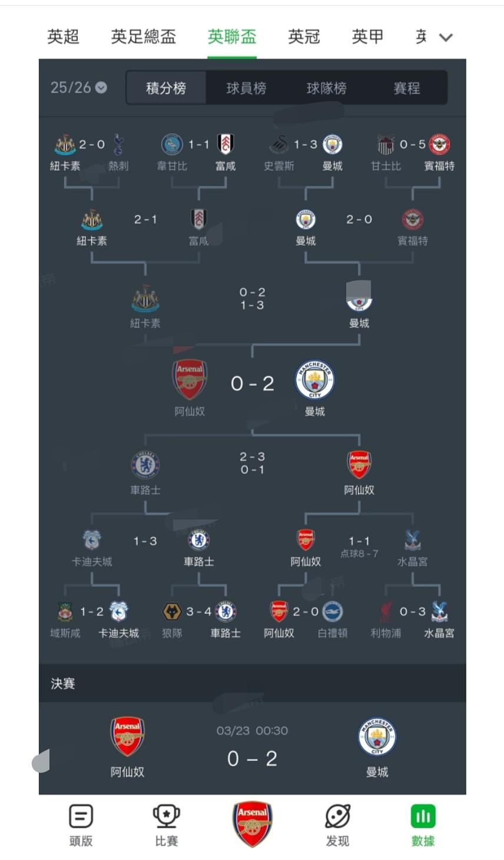Click the Liverpool crest above 利物浦

(386, 612)
